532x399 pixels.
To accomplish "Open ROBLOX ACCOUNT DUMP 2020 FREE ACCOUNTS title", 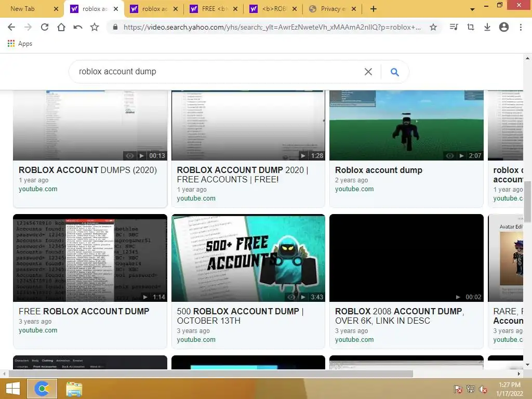I will pos(242,175).
